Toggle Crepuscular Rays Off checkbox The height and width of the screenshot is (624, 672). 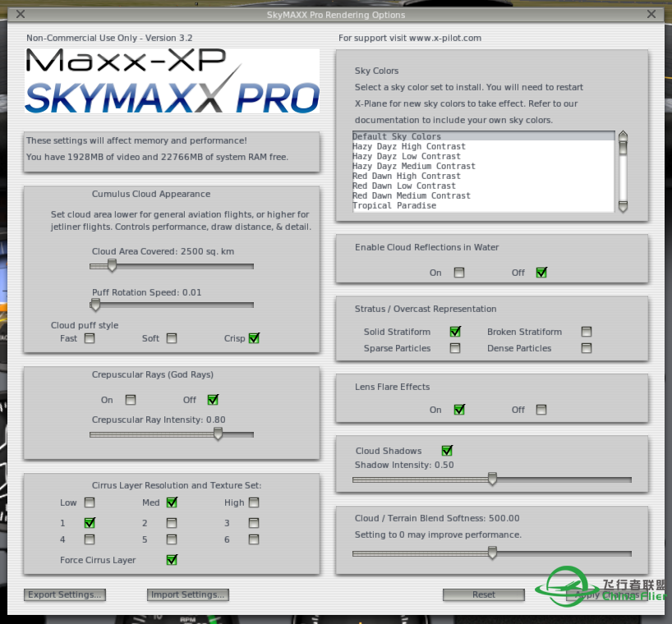[x=213, y=400]
